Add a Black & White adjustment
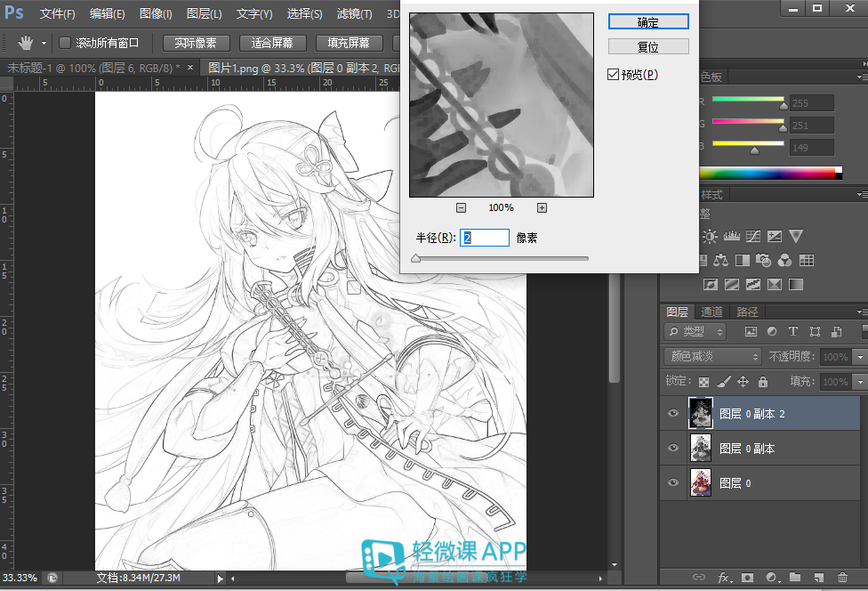Screen dimensions: 868x591 click(743, 260)
